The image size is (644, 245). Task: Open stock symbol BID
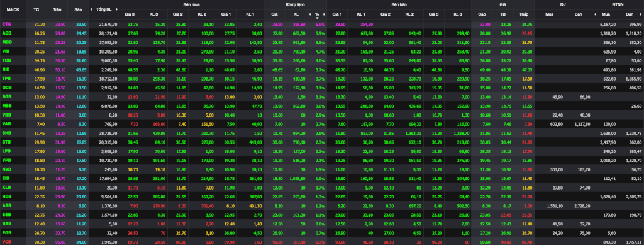pos(6,69)
